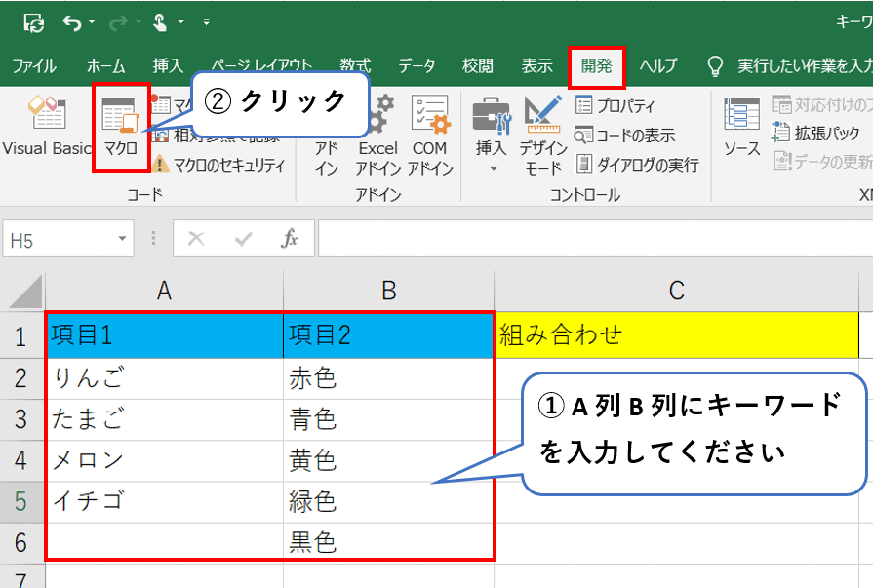Open the COM アドイン dialog

(430, 137)
